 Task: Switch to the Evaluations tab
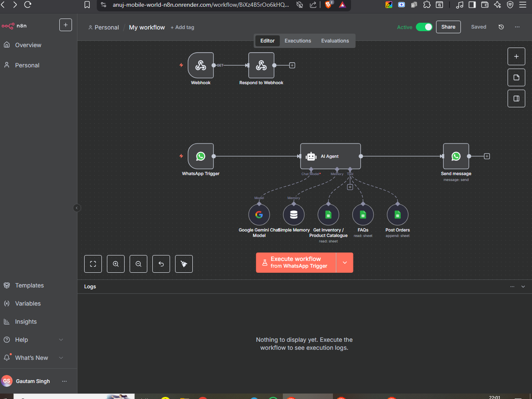coord(335,41)
